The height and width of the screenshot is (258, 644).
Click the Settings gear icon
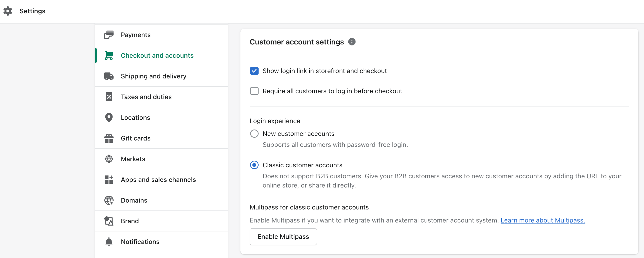8,11
